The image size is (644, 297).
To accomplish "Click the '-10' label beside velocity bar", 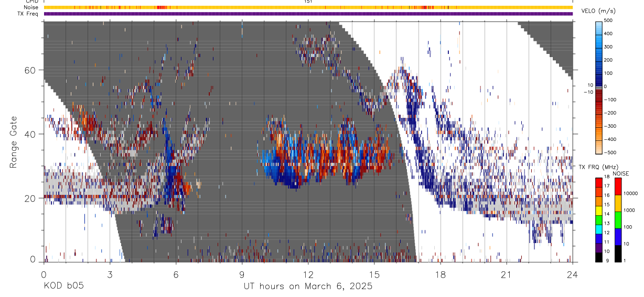I will coord(588,92).
